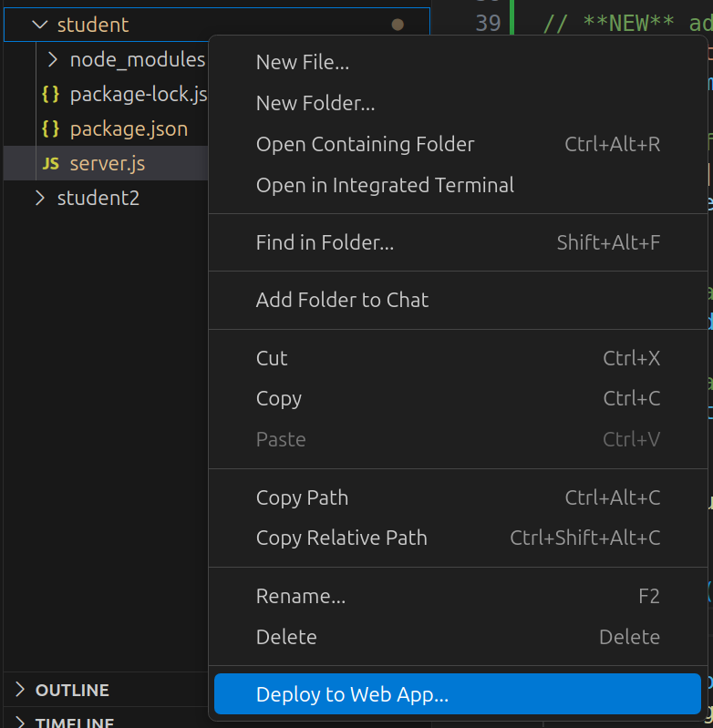Click the JS icon beside server.js
713x728 pixels.
pyautogui.click(x=51, y=164)
